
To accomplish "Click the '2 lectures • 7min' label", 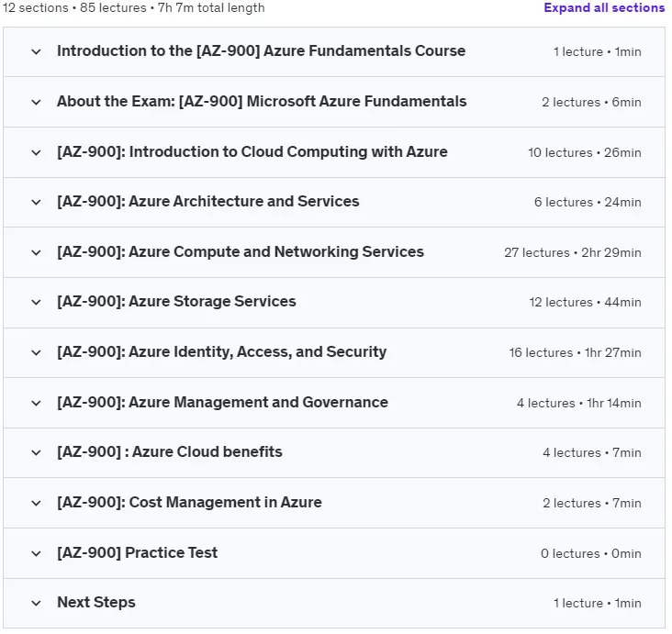I will coord(592,504).
